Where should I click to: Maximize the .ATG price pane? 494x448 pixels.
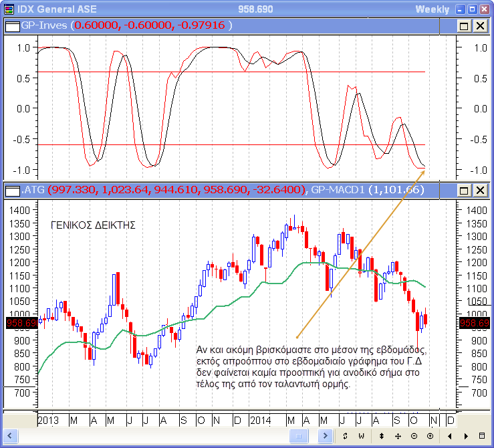pyautogui.click(x=464, y=190)
